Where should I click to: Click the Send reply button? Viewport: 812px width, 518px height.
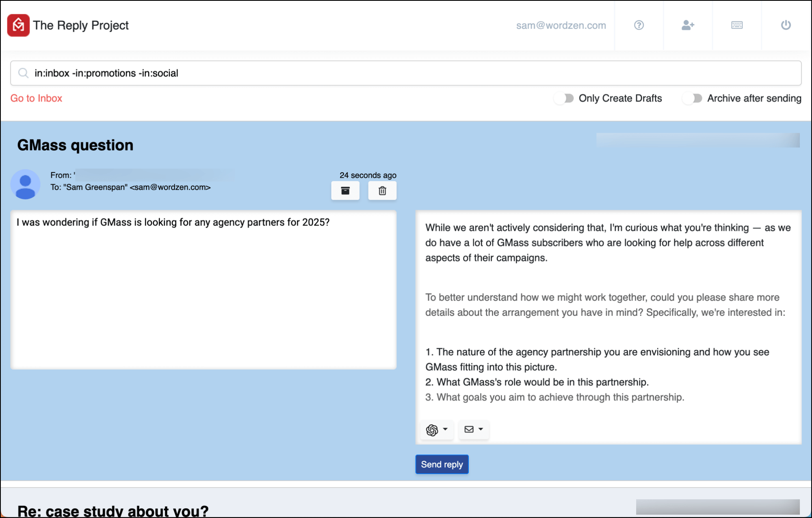(x=442, y=464)
